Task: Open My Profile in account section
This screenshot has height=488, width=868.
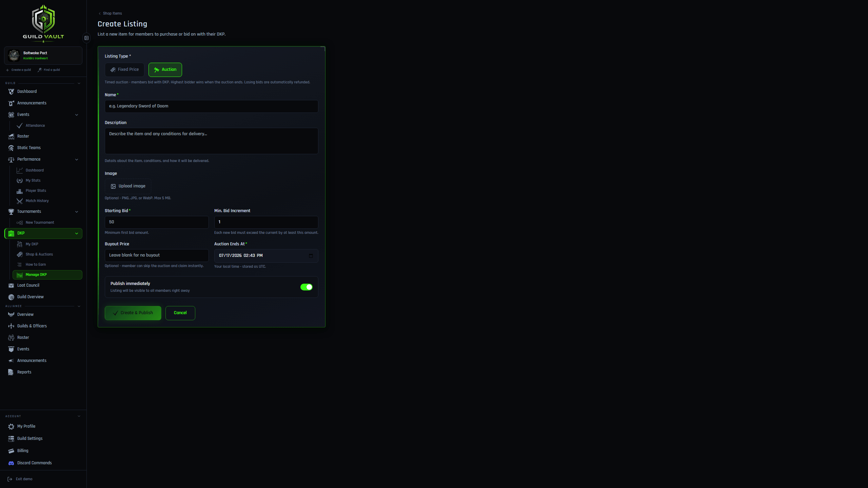Action: click(43, 426)
